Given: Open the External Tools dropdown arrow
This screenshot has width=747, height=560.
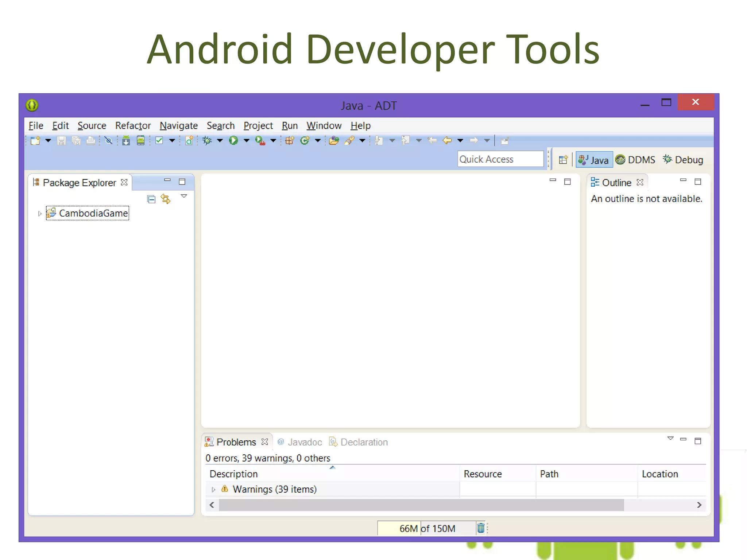Looking at the screenshot, I should pyautogui.click(x=273, y=140).
